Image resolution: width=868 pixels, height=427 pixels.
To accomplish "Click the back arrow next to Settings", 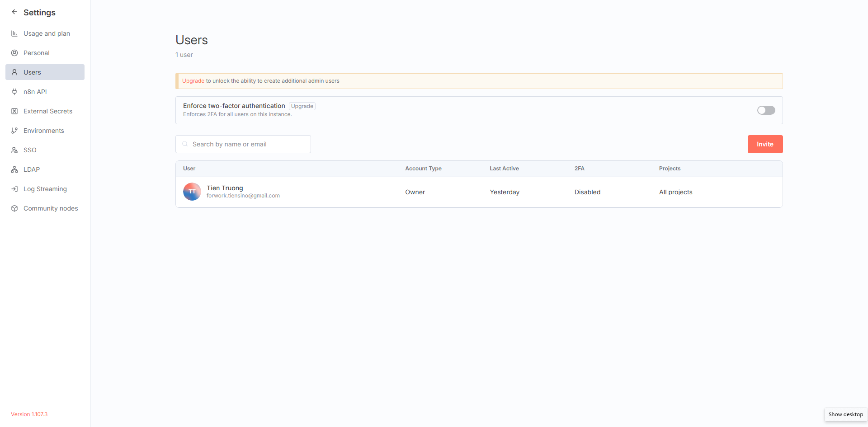I will 14,12.
